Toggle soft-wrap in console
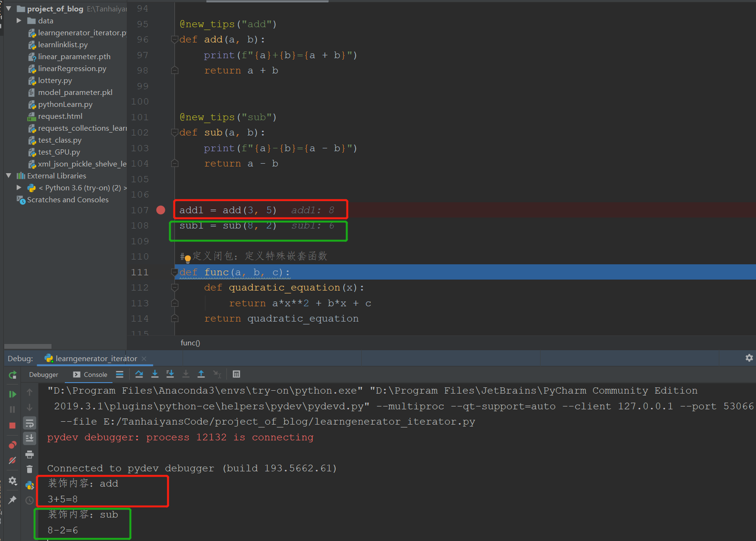The image size is (756, 541). click(x=30, y=423)
